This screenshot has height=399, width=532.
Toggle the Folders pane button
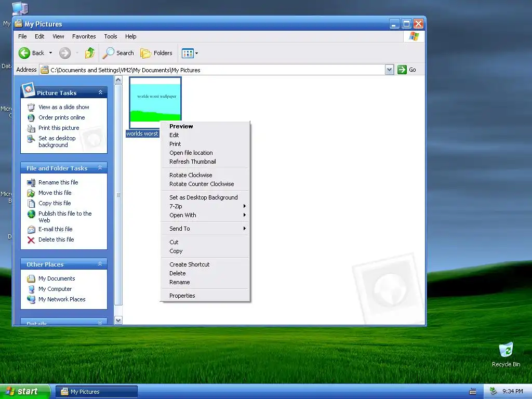coord(156,53)
